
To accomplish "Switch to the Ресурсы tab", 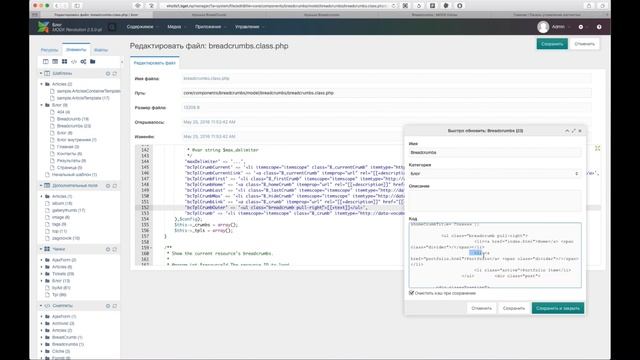I will [x=49, y=50].
